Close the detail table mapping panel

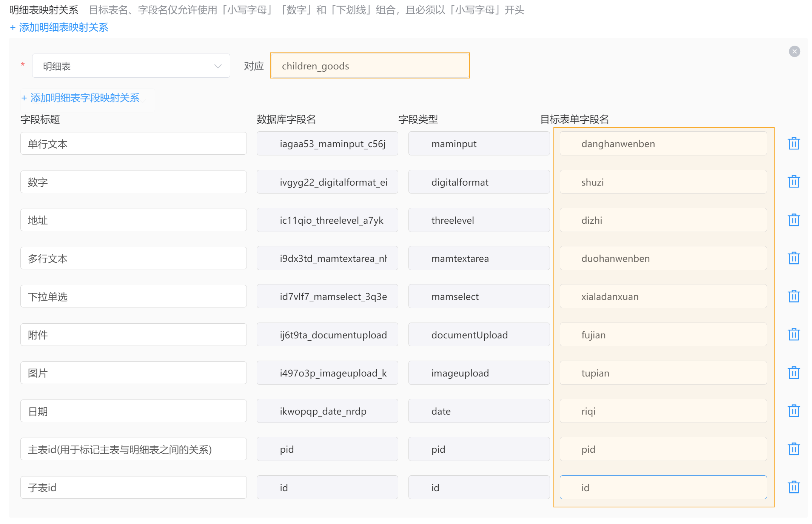coord(794,52)
